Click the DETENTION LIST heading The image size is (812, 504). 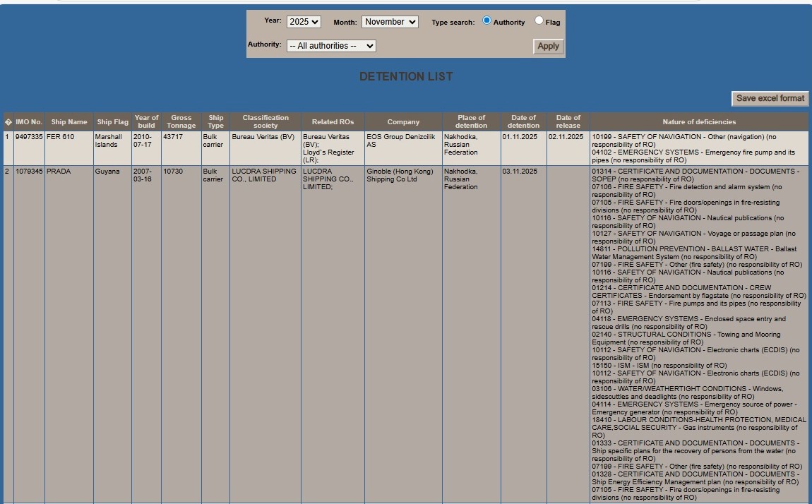(x=406, y=77)
